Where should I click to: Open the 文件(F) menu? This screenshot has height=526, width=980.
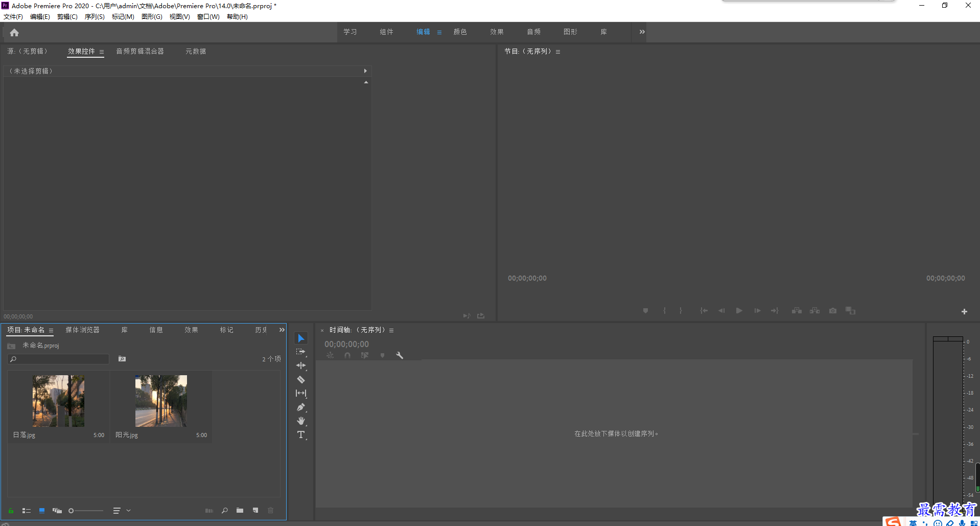pos(13,17)
